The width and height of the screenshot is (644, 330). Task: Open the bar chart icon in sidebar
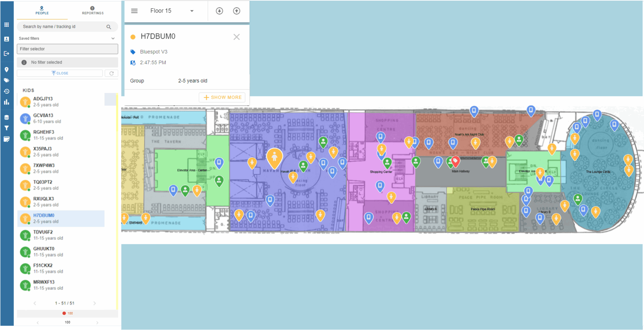[7, 102]
